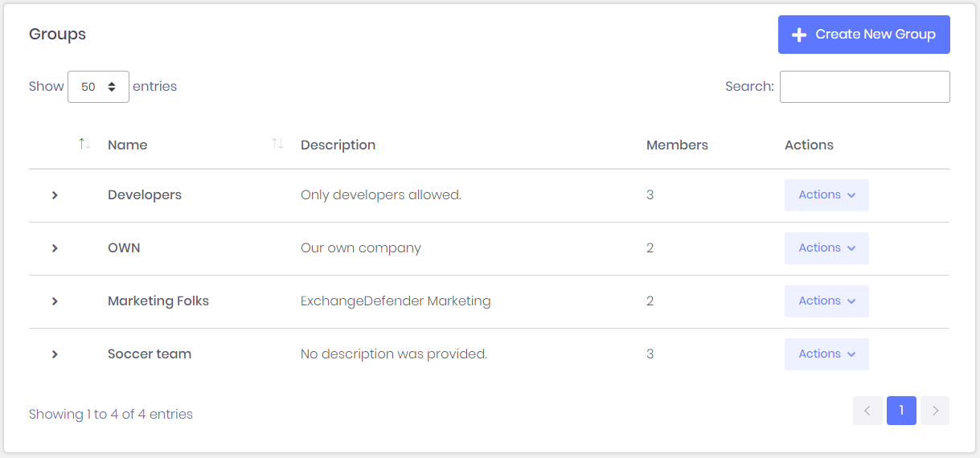This screenshot has height=458, width=980.
Task: Expand the Marketing Folks row chevron
Action: pos(55,301)
